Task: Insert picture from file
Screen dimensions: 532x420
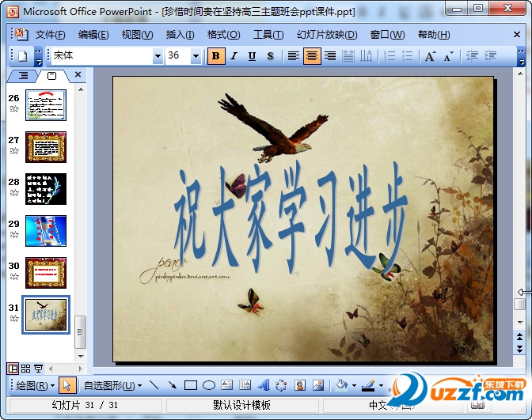Action: (x=318, y=385)
